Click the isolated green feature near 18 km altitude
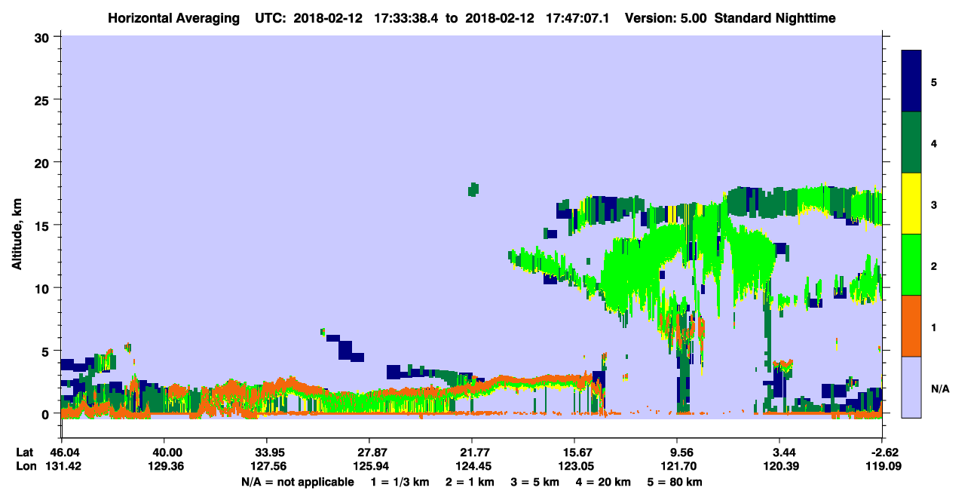 473,189
